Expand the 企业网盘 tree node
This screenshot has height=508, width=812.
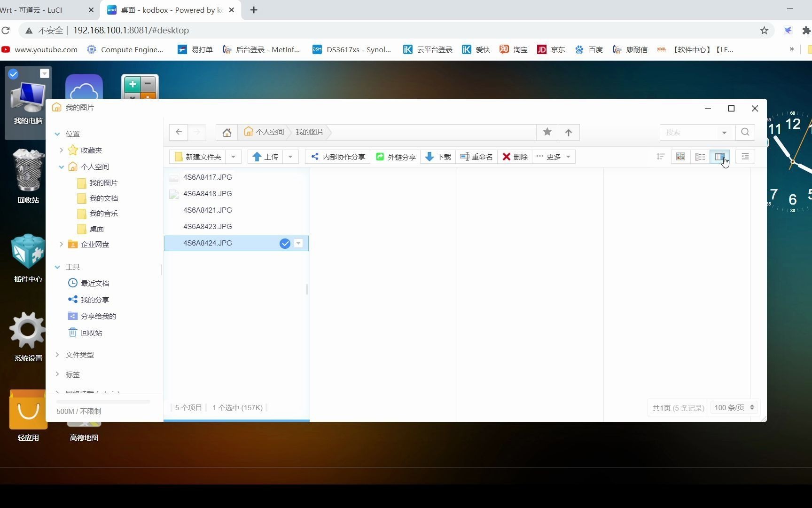click(61, 244)
